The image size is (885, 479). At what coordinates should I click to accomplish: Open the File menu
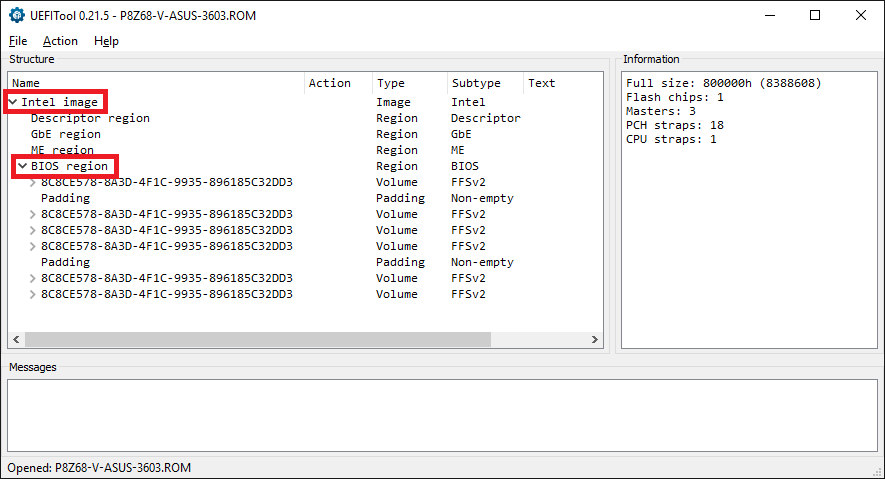pos(18,41)
